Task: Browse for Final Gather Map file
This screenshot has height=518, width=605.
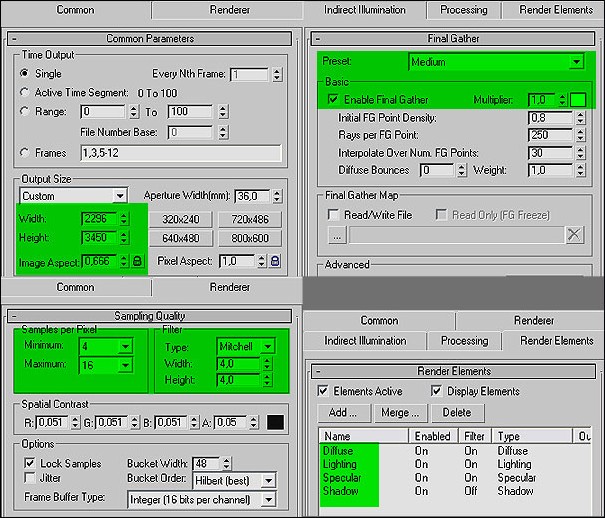Action: tap(337, 235)
